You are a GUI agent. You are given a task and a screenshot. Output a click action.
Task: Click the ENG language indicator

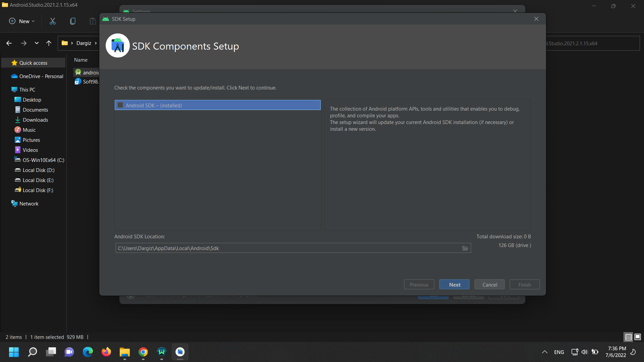(559, 352)
